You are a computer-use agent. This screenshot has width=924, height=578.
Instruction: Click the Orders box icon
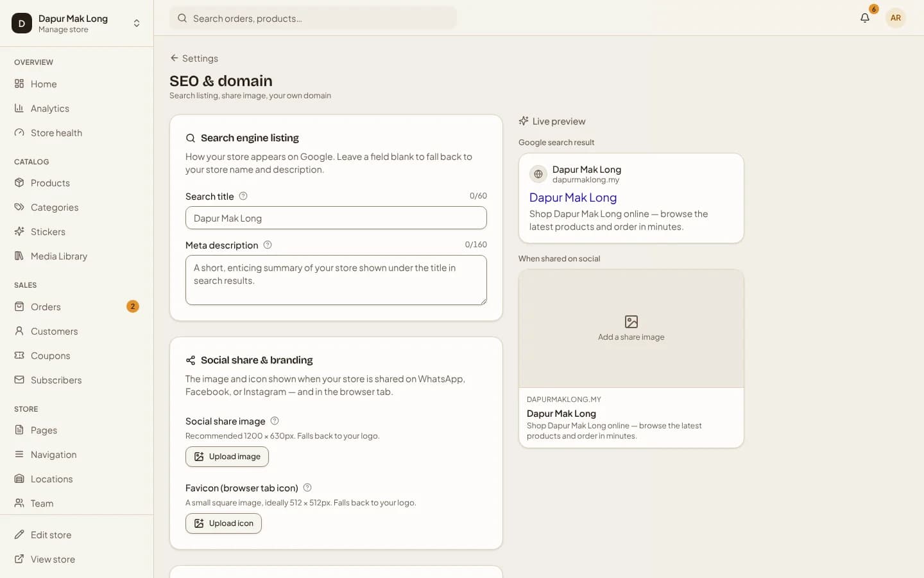[x=19, y=307]
